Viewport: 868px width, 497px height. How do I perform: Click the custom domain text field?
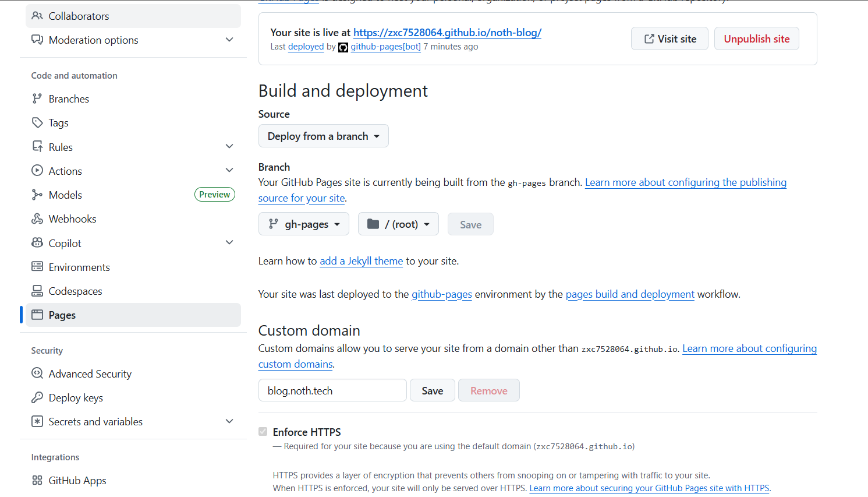click(332, 390)
